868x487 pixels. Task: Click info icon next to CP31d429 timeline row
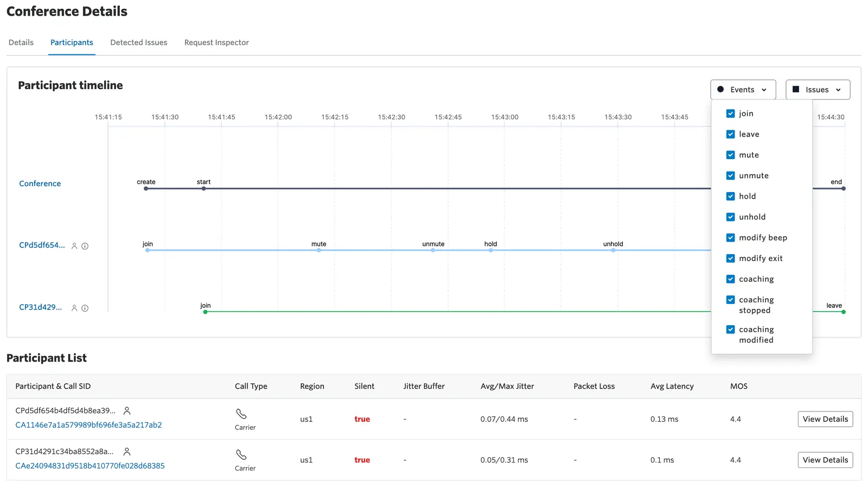pyautogui.click(x=85, y=308)
